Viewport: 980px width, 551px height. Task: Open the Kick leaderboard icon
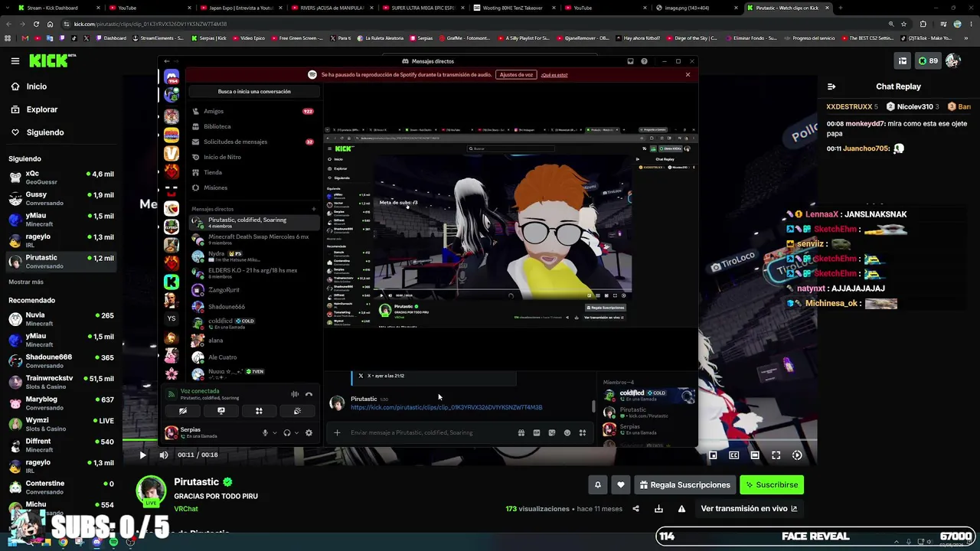903,60
